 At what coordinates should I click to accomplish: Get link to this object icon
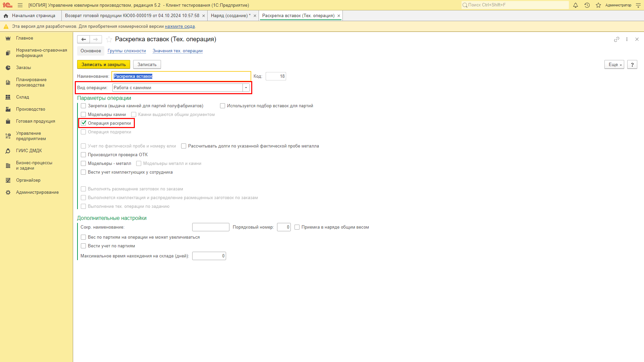[616, 39]
